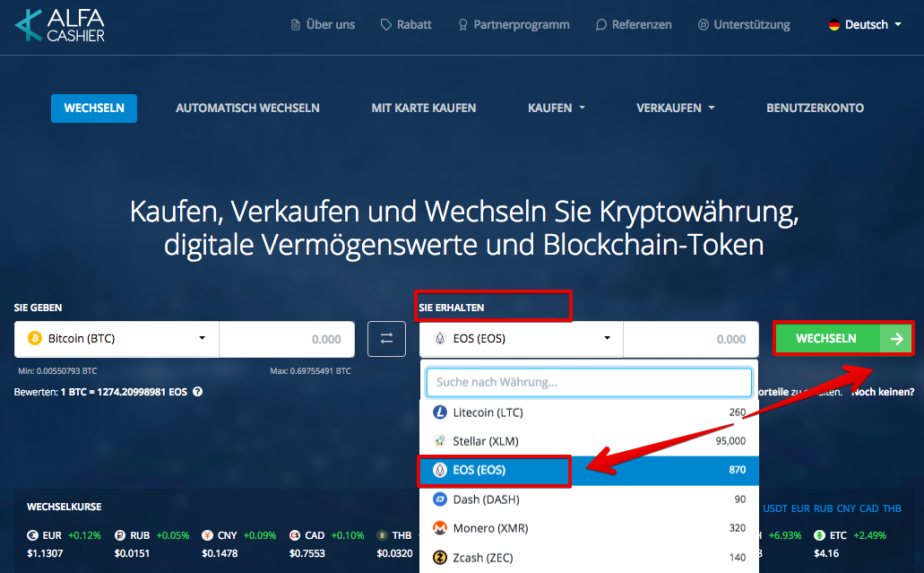Click the Noch keinen? link

[x=883, y=392]
